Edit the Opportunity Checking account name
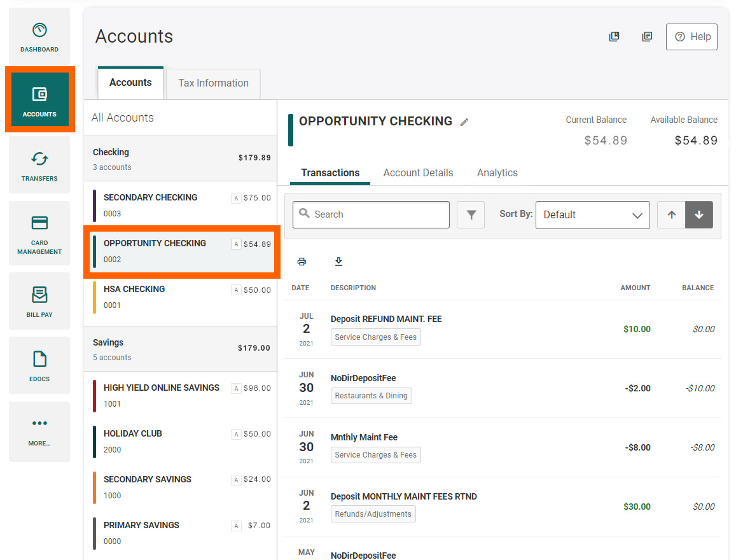The image size is (736, 560). pos(464,122)
